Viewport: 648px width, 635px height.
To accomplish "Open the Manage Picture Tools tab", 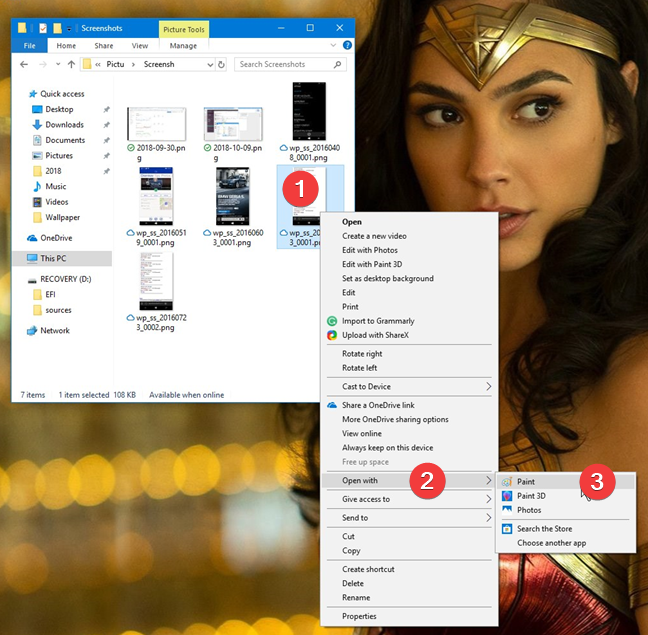I will tap(183, 45).
